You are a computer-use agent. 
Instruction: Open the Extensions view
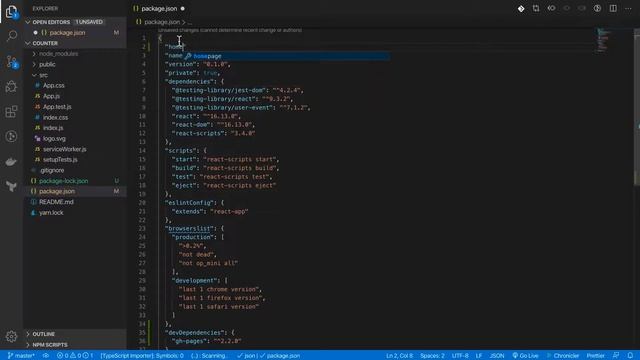11,111
